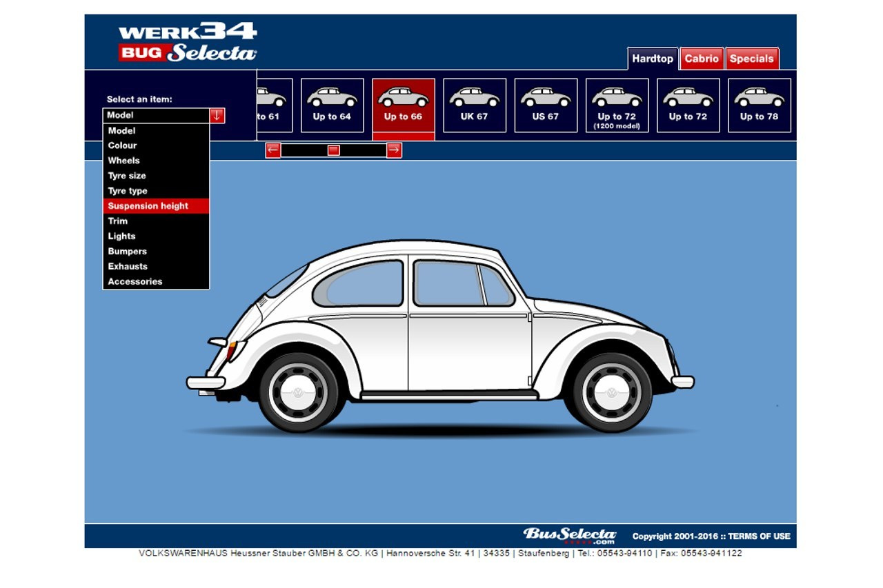Screen dimensions: 883x588
Task: Pick Accessories from the item list
Action: tap(156, 281)
